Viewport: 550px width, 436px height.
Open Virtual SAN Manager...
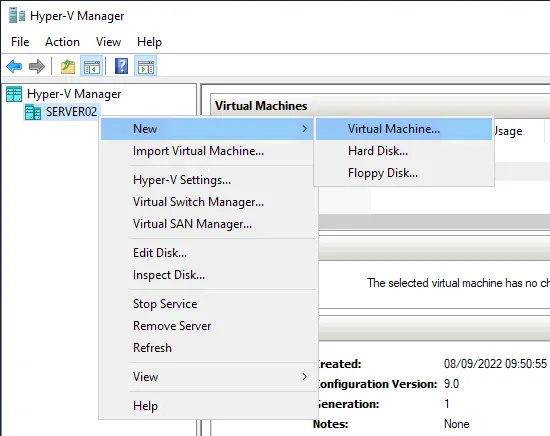[x=207, y=224]
